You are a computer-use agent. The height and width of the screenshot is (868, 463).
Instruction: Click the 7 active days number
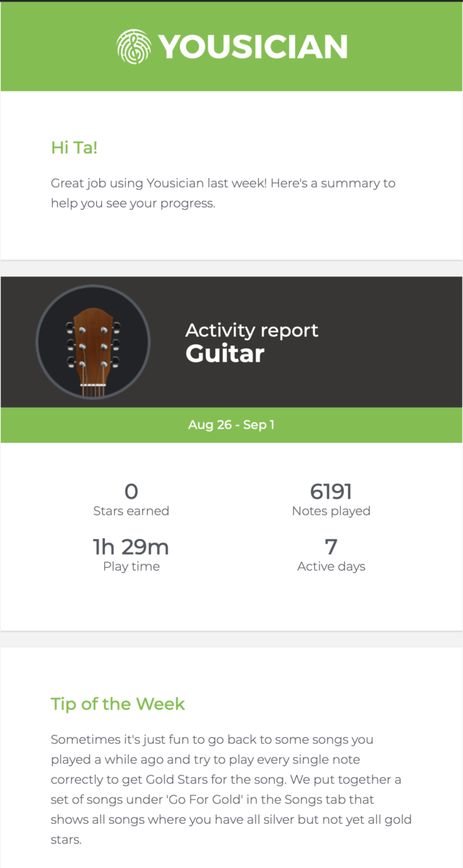coord(331,547)
